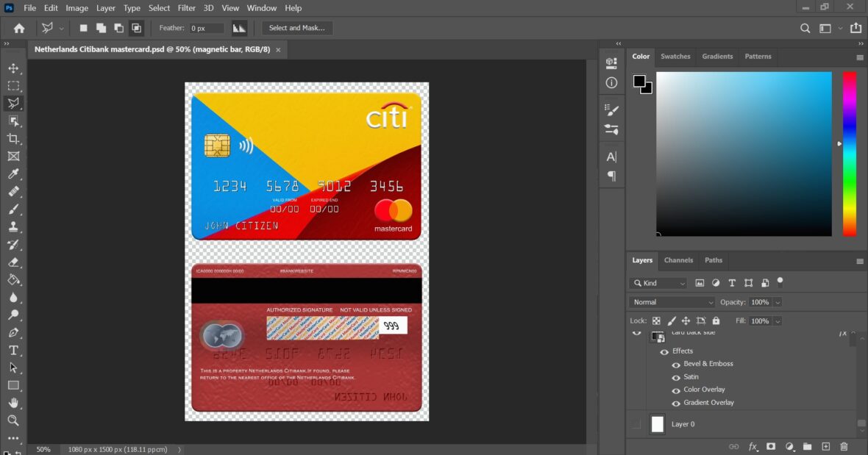
Task: Select the Clone Stamp tool
Action: pyautogui.click(x=13, y=226)
